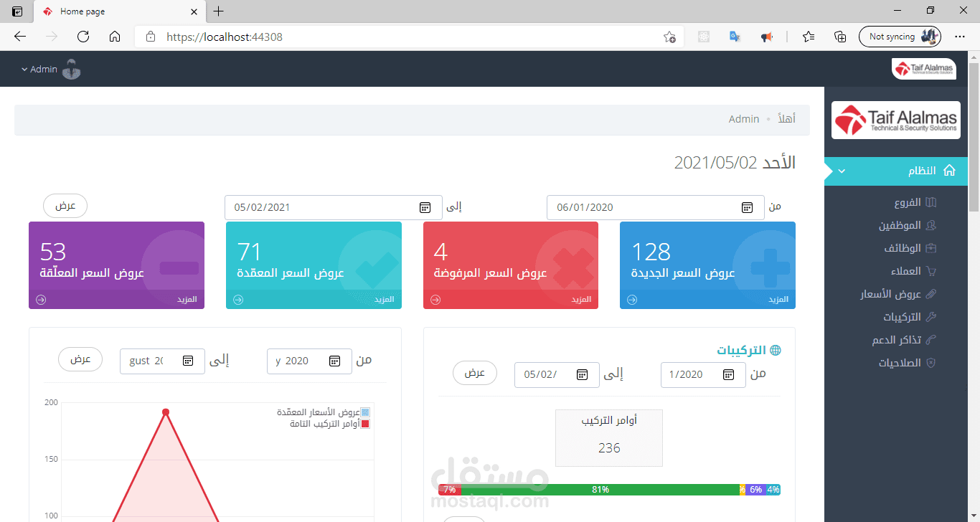Go back with the browser back arrow
The height and width of the screenshot is (522, 980).
tap(20, 37)
